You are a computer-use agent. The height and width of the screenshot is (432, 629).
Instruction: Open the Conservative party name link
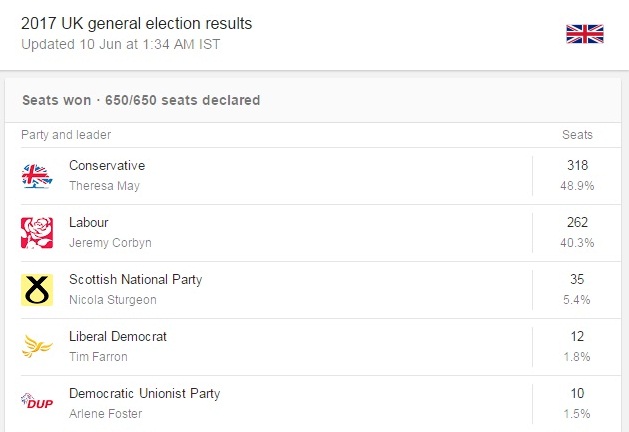coord(107,165)
